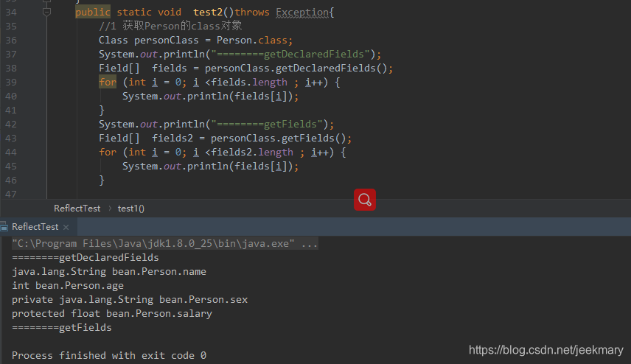Click getDeclaredFields() call on line 38
The width and height of the screenshot is (631, 364).
pyautogui.click(x=331, y=68)
